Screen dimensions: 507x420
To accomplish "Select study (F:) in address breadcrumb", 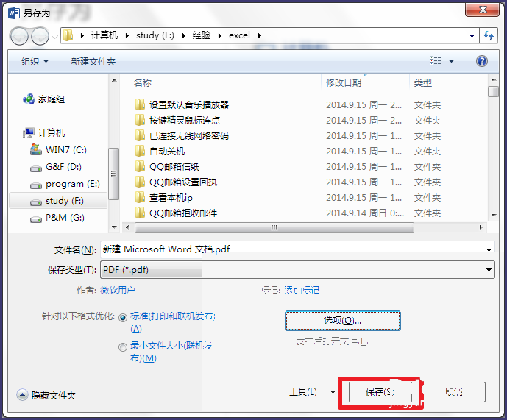I will [155, 35].
